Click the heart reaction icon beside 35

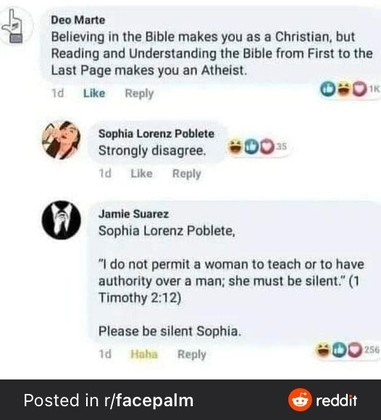[266, 147]
